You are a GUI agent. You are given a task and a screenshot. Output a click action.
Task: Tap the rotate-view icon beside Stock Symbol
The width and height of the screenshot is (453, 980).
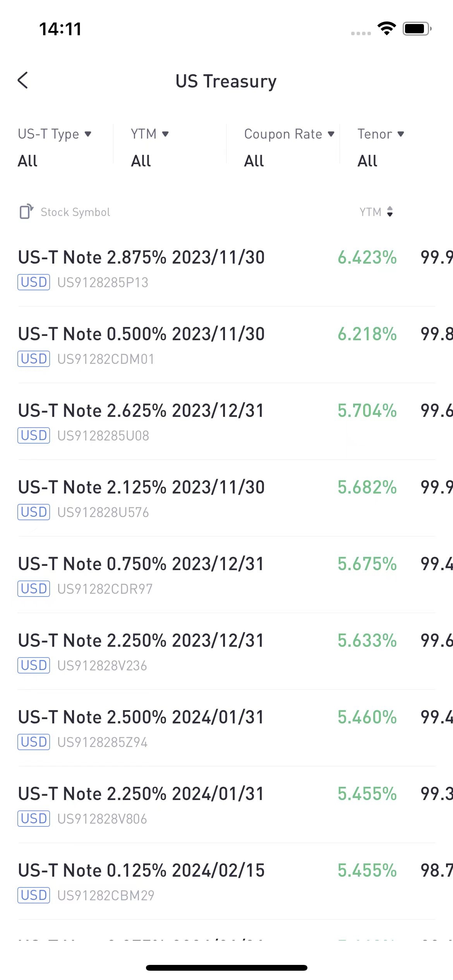(26, 212)
